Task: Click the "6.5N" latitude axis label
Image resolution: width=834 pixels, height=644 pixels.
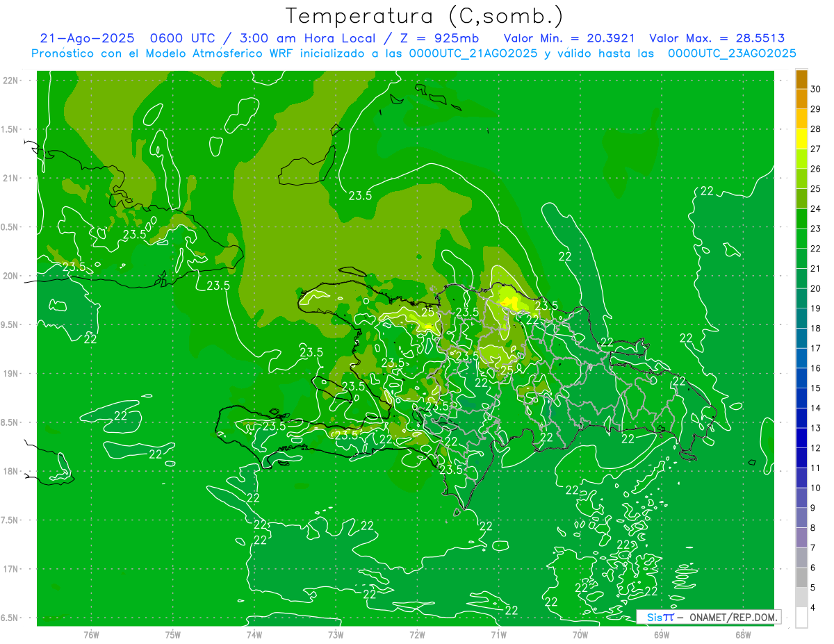Action: [8, 618]
